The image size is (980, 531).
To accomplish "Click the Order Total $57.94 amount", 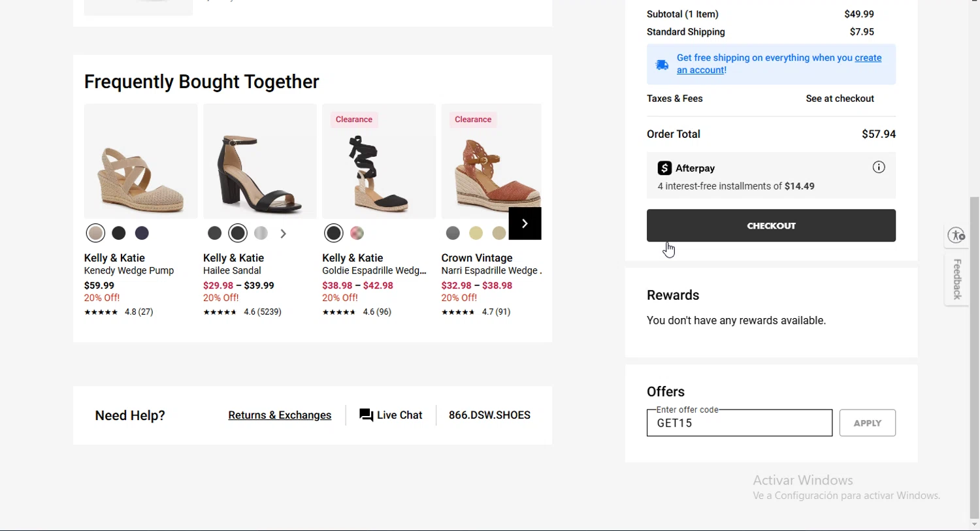I will (x=879, y=134).
